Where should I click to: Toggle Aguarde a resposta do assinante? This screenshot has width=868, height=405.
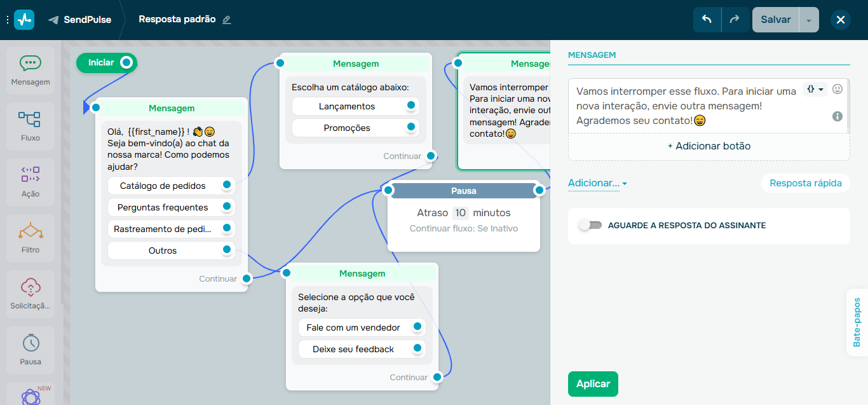pyautogui.click(x=590, y=225)
